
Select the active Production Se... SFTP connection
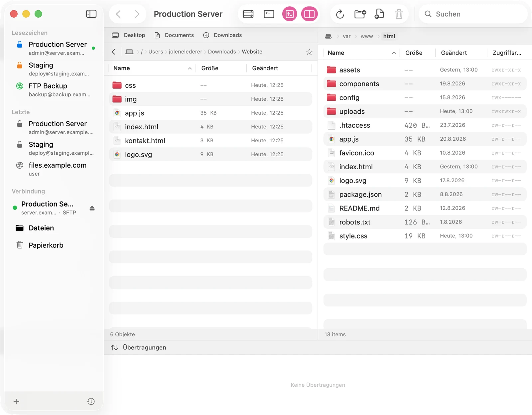(48, 208)
